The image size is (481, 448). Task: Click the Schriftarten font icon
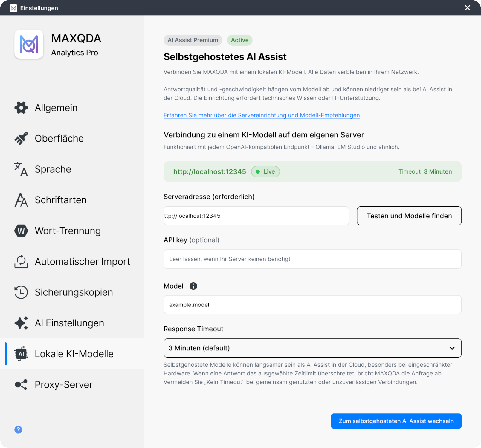pyautogui.click(x=21, y=200)
